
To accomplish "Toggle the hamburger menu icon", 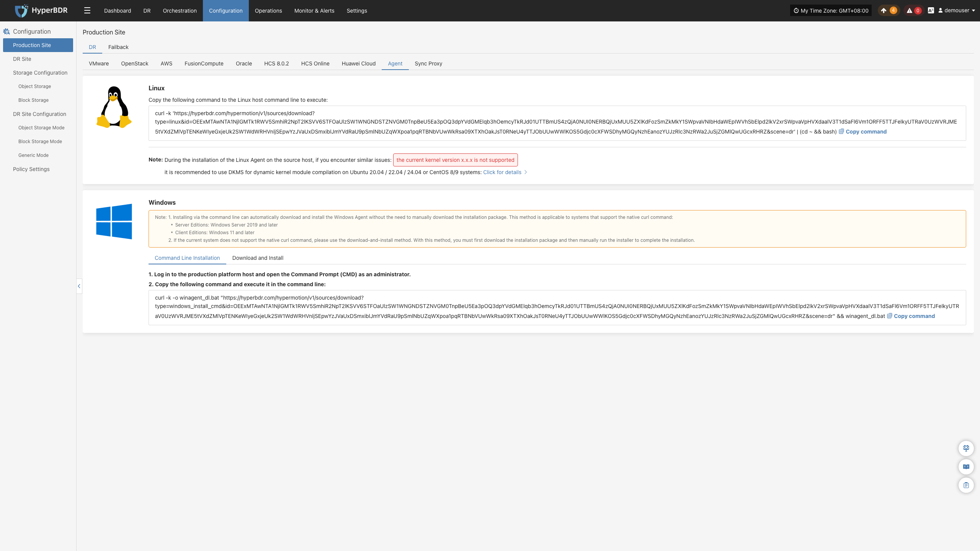I will point(87,11).
